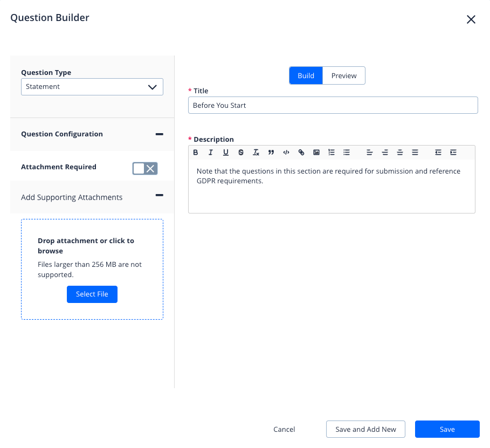Image resolution: width=490 pixels, height=448 pixels.
Task: Click the underline formatting icon
Action: click(226, 153)
